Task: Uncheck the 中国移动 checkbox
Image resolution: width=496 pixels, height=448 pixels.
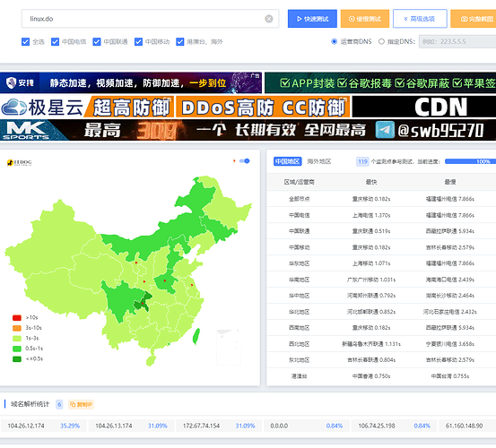Action: click(x=138, y=42)
